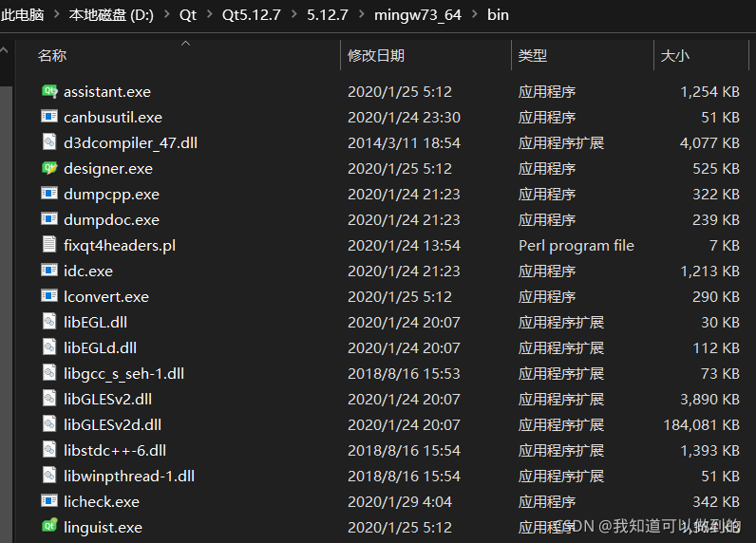Click the date 2014/3/11 18:54
The width and height of the screenshot is (756, 543).
(x=404, y=143)
